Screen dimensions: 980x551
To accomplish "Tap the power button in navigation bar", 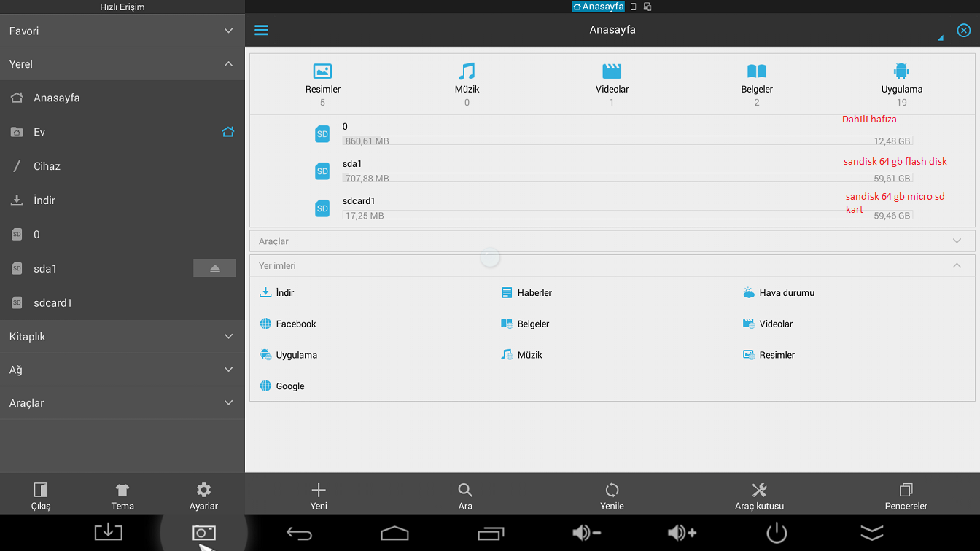I will 777,533.
